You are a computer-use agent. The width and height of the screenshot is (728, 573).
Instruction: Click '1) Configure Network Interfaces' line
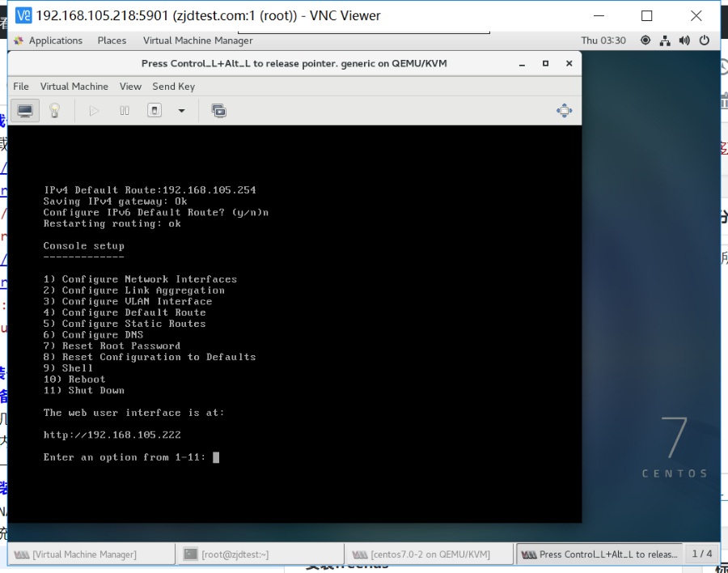tap(140, 279)
